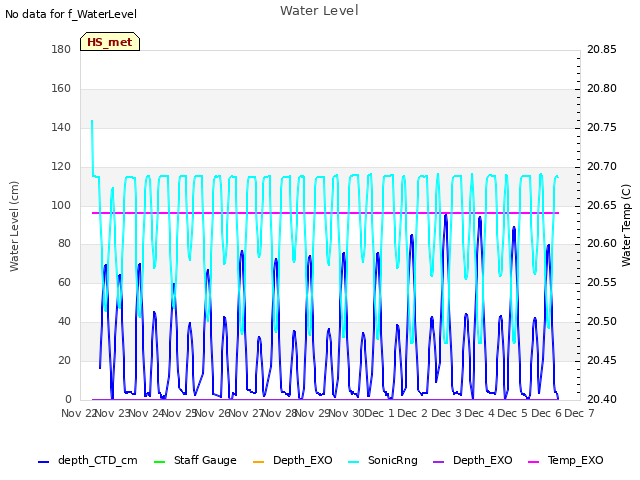640x480 pixels.
Task: Click the blue depth_CTD_cm legend swatch
Action: click(43, 462)
